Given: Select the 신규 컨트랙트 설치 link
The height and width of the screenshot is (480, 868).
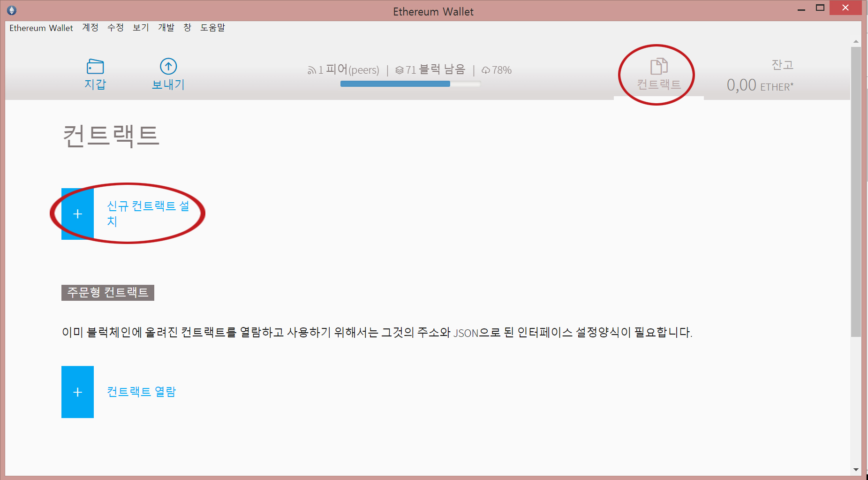Looking at the screenshot, I should [x=149, y=213].
